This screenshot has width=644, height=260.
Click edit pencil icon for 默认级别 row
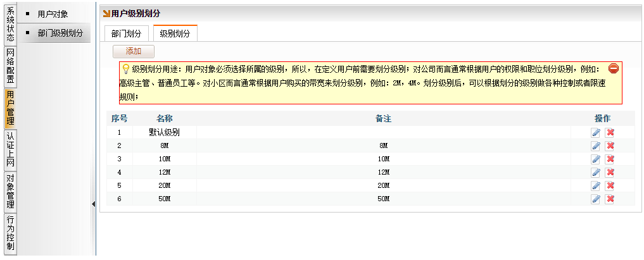click(x=596, y=132)
